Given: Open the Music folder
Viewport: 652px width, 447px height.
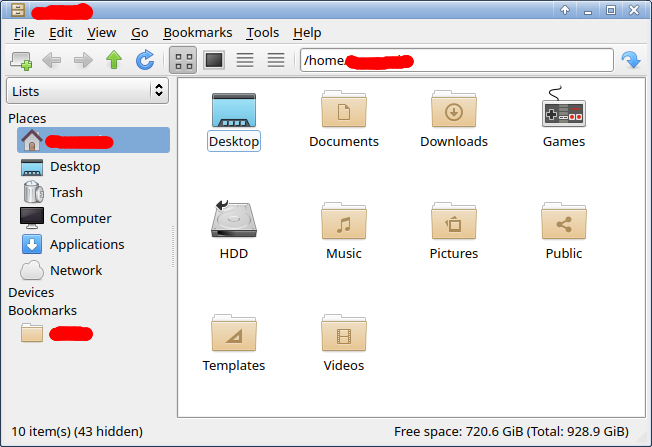Looking at the screenshot, I should click(343, 224).
